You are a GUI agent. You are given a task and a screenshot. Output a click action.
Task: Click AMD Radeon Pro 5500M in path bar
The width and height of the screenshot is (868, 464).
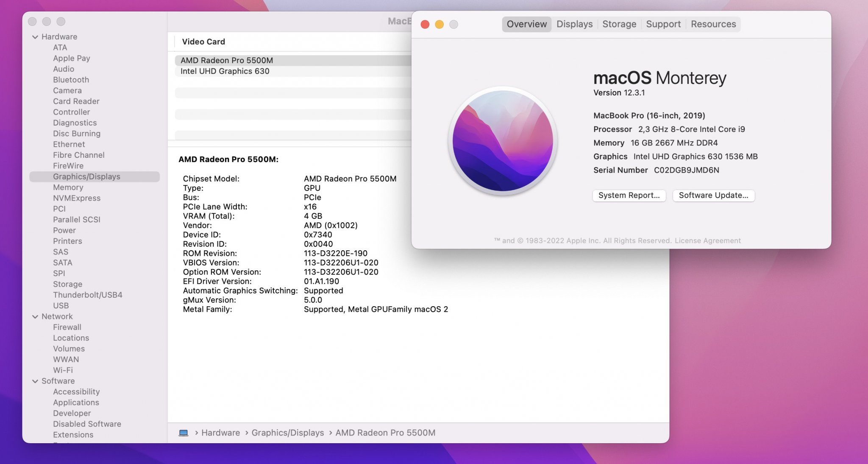click(386, 433)
